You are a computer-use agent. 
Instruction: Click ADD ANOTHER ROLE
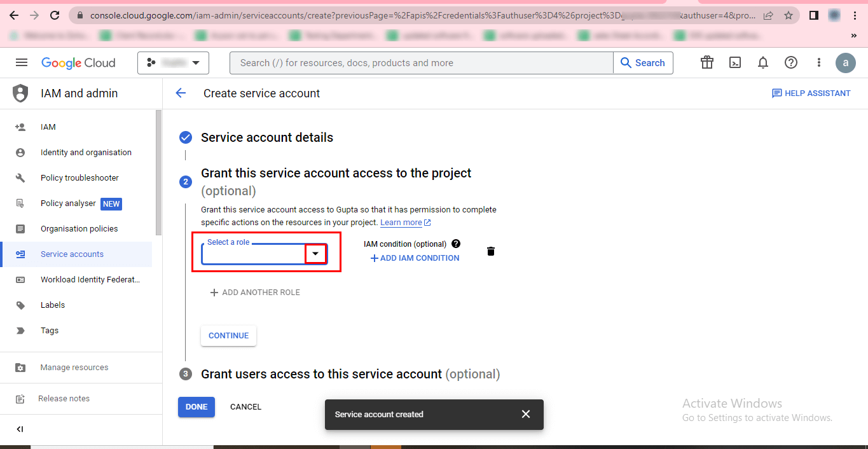[x=255, y=293]
